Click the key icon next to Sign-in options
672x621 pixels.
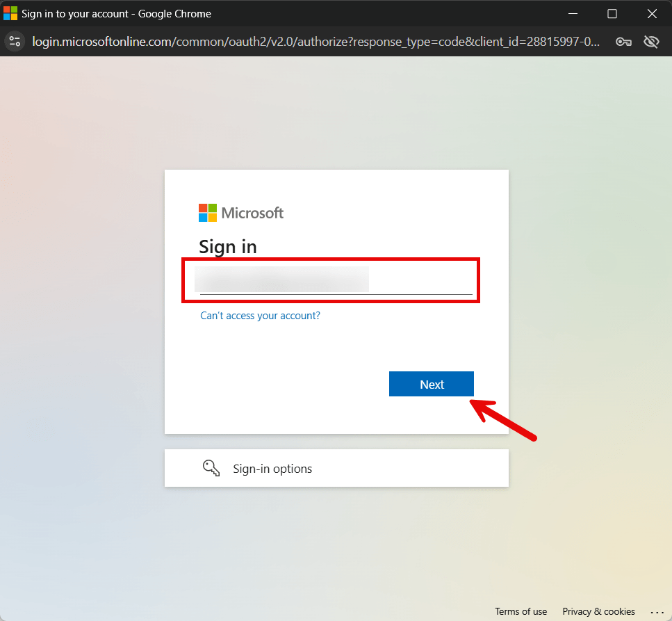point(211,468)
